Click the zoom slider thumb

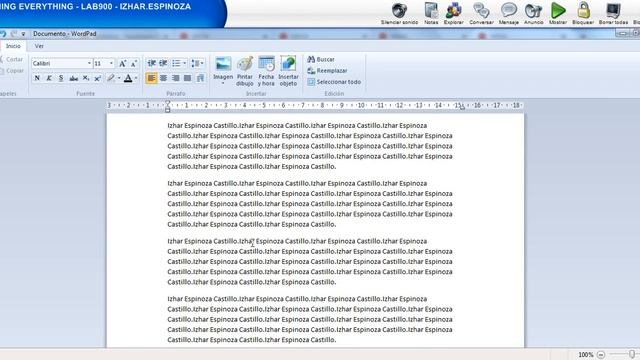tap(632, 354)
